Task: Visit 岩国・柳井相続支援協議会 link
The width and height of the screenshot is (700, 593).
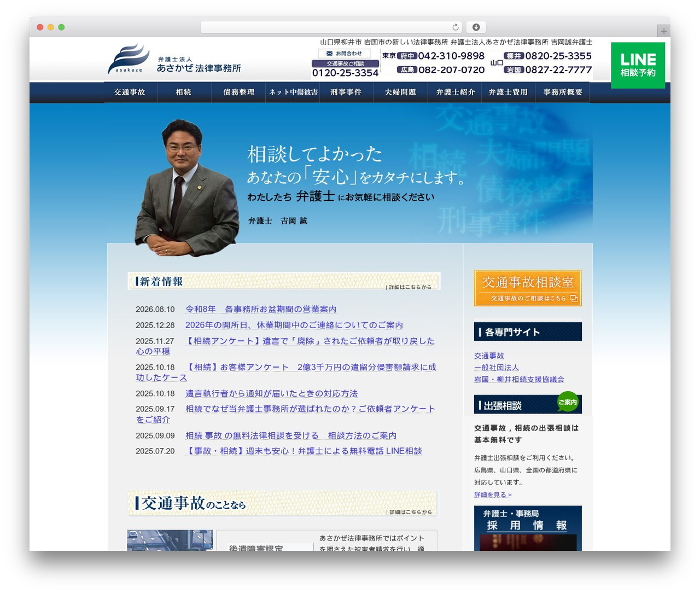Action: (x=519, y=380)
